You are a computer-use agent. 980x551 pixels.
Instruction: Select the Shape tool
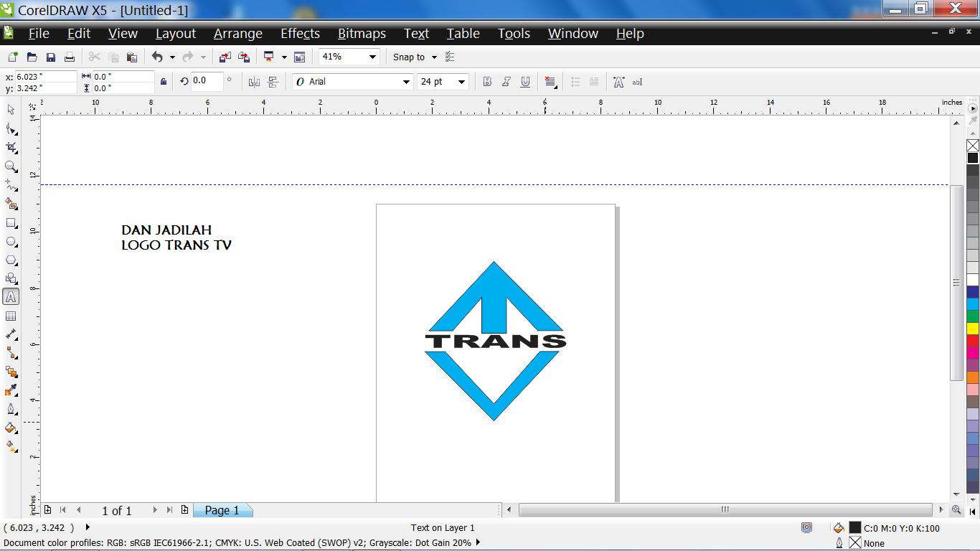click(10, 129)
